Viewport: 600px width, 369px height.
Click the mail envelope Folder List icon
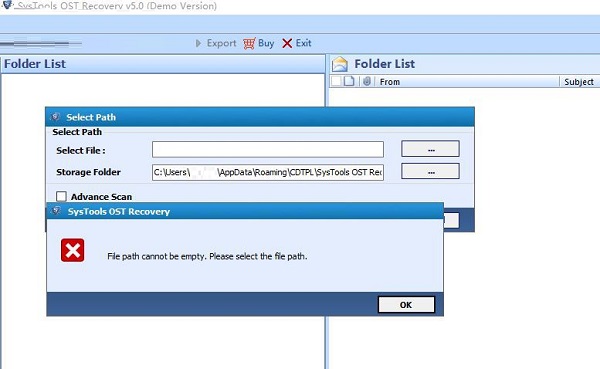(340, 64)
